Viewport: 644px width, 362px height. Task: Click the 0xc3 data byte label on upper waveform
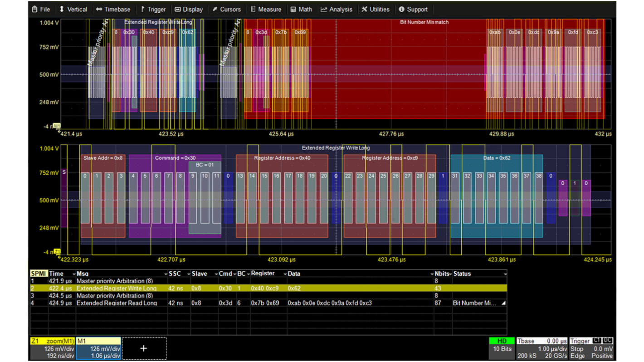(x=592, y=32)
